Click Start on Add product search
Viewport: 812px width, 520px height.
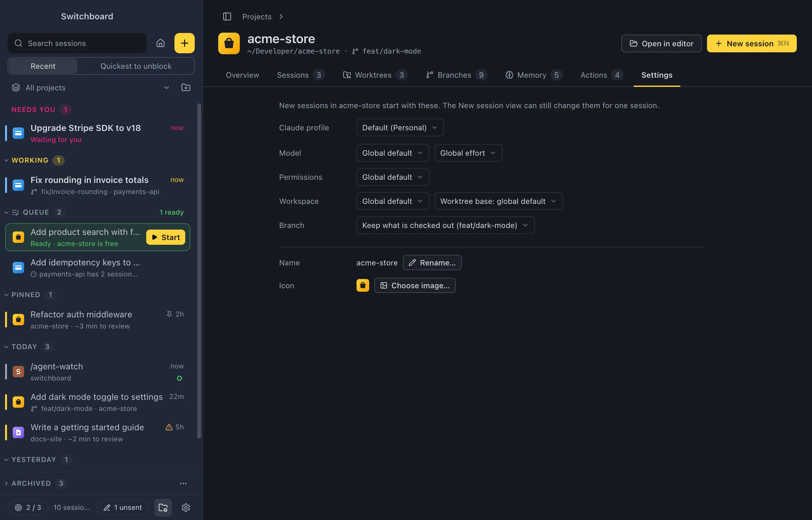click(166, 237)
